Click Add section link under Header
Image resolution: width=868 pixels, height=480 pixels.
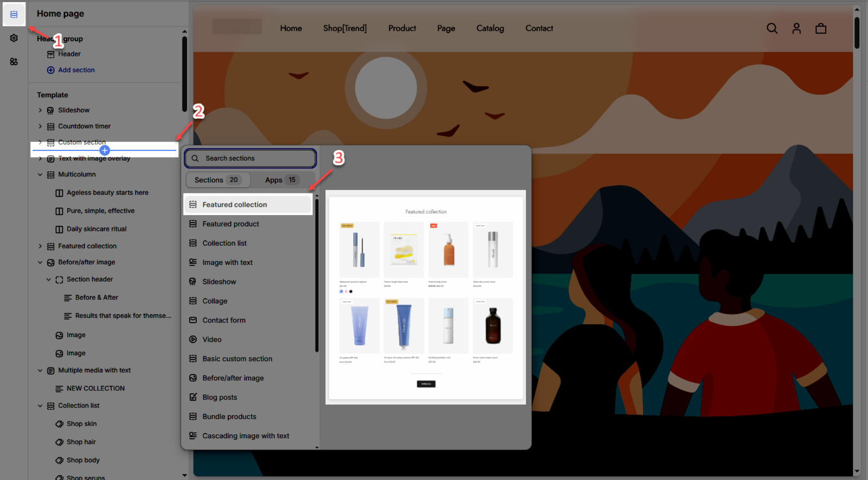[76, 70]
